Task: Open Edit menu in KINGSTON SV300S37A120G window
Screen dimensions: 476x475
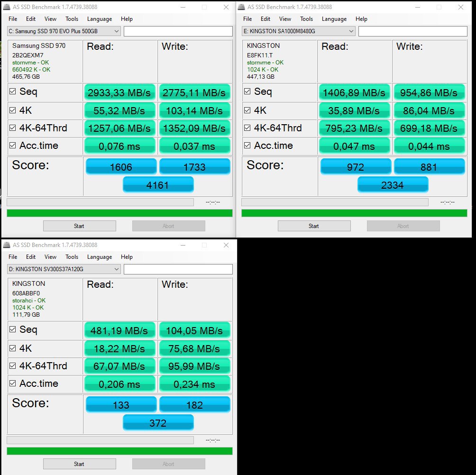Action: (31, 257)
